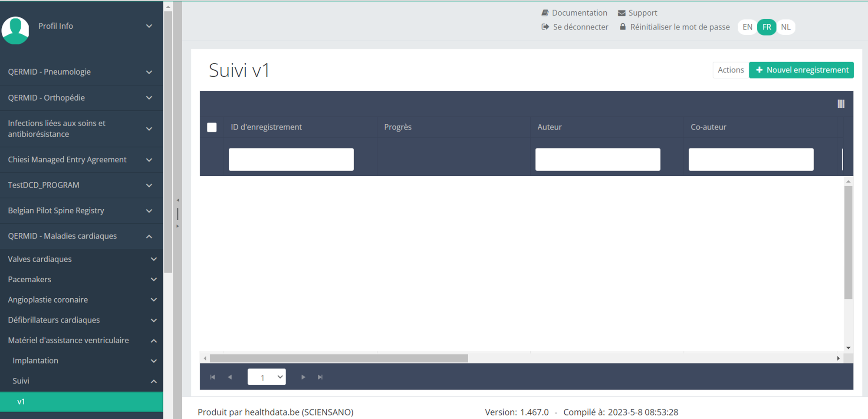
Task: Go to the next page arrow
Action: (x=303, y=377)
